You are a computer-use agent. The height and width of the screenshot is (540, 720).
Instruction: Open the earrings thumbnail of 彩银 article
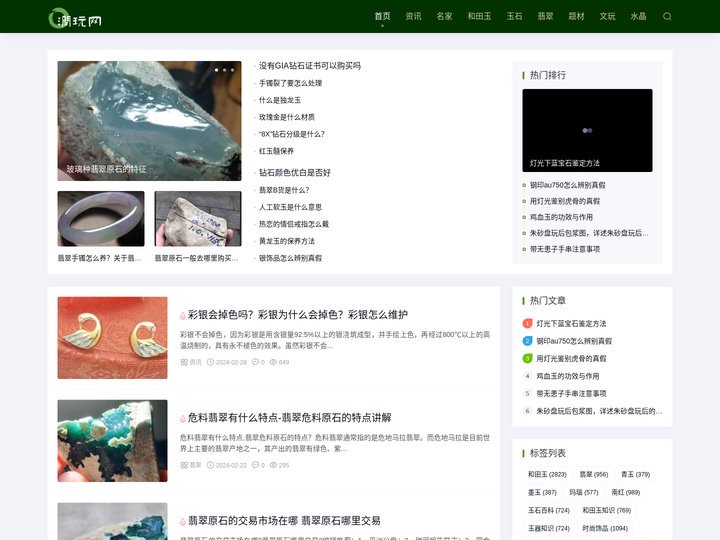pos(112,338)
